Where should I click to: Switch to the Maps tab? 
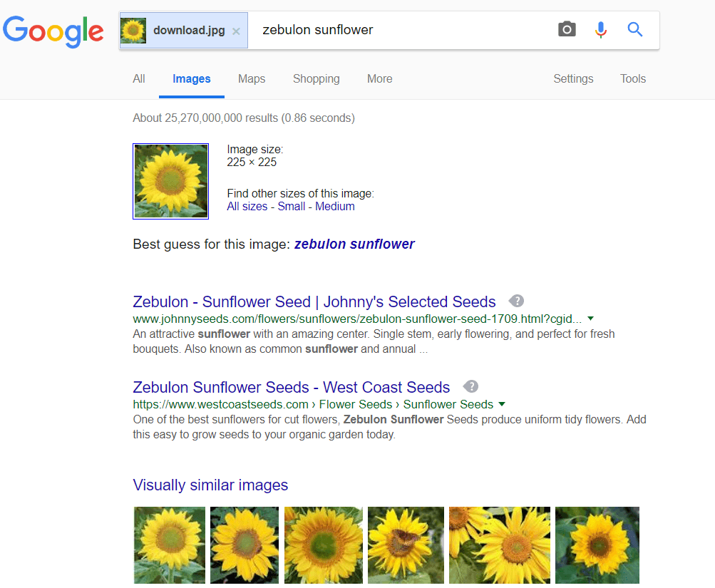251,78
